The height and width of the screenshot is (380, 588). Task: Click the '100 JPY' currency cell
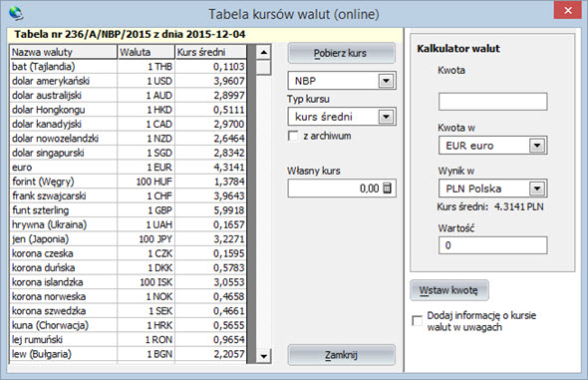(146, 239)
